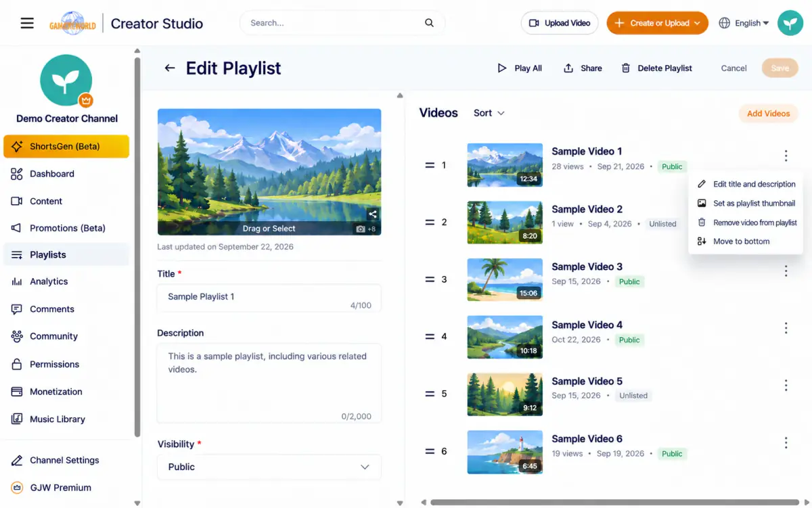Viewport: 812px width, 508px height.
Task: Click the Add Videos button
Action: 768,114
